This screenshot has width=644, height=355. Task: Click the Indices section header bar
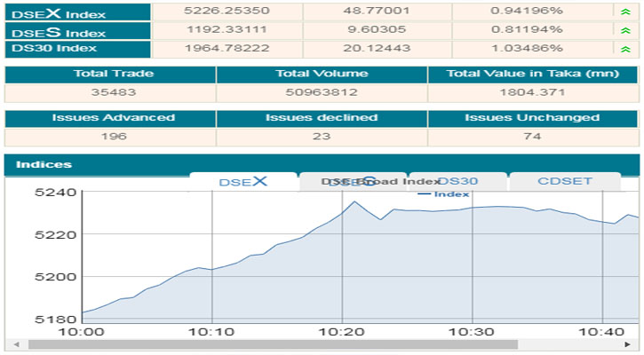tap(322, 164)
